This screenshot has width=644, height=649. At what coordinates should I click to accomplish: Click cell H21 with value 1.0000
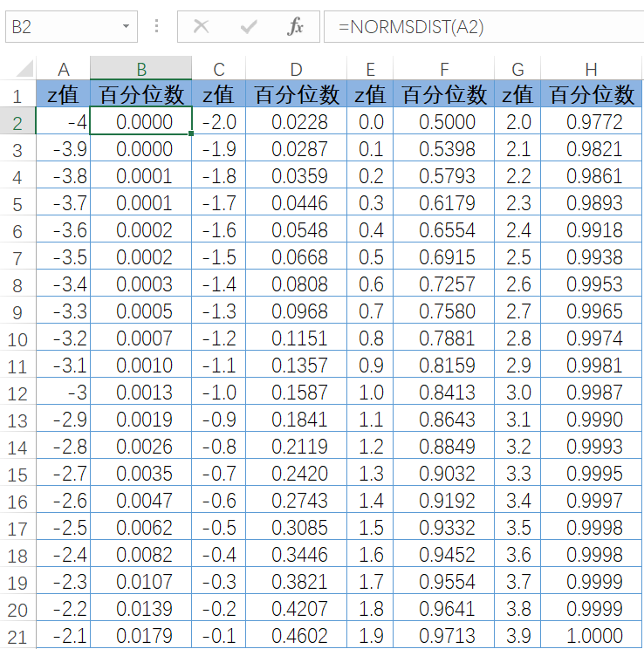point(591,636)
